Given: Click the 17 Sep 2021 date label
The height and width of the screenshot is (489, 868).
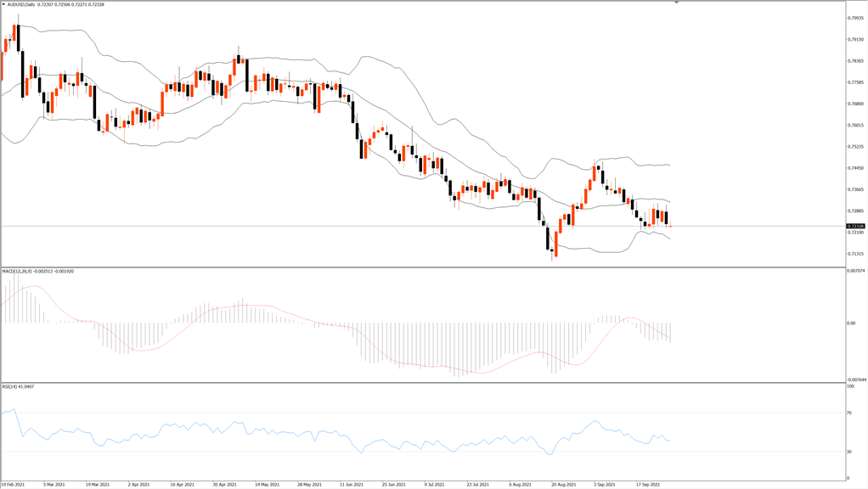Looking at the screenshot, I should [x=648, y=485].
